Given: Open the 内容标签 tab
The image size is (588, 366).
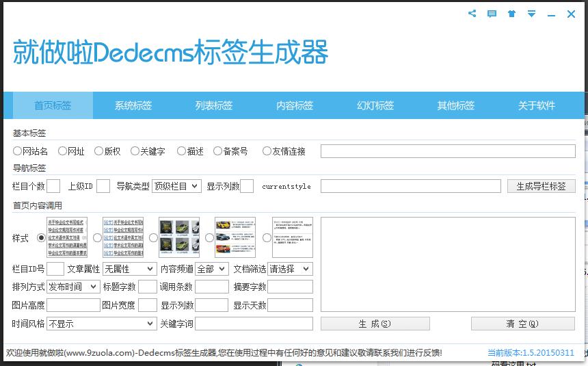Looking at the screenshot, I should click(x=295, y=105).
